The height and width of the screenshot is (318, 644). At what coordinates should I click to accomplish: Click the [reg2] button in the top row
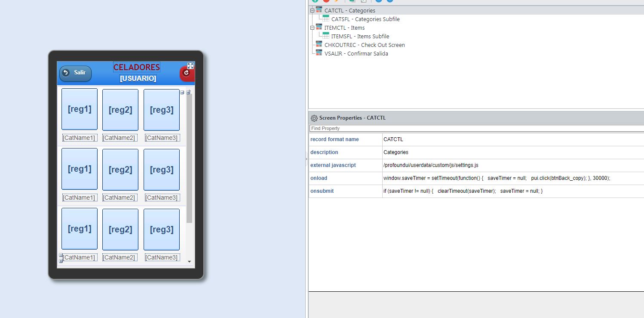point(120,110)
